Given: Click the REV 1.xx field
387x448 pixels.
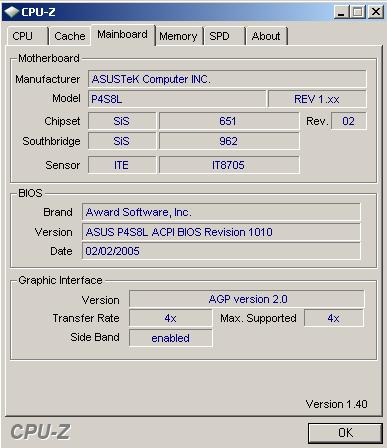Looking at the screenshot, I should pos(317,99).
